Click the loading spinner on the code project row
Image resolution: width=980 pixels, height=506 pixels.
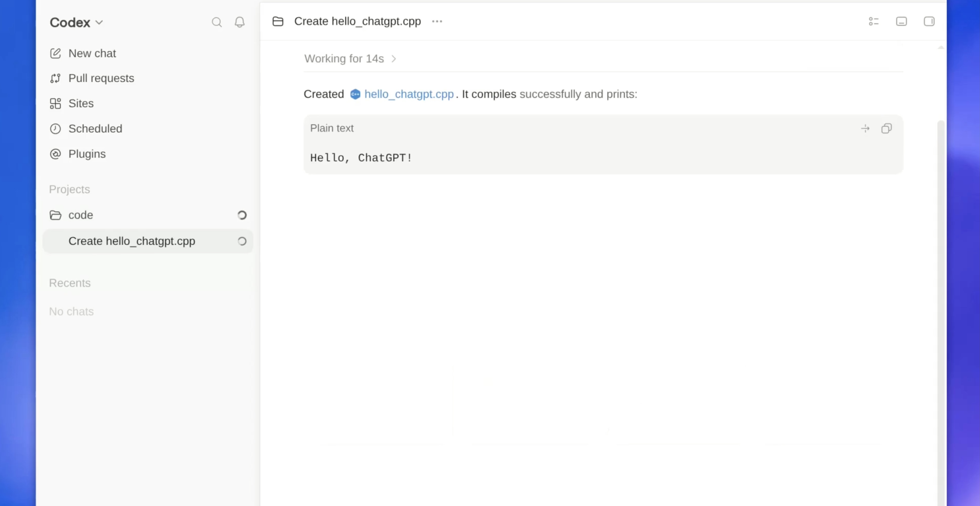pos(242,216)
